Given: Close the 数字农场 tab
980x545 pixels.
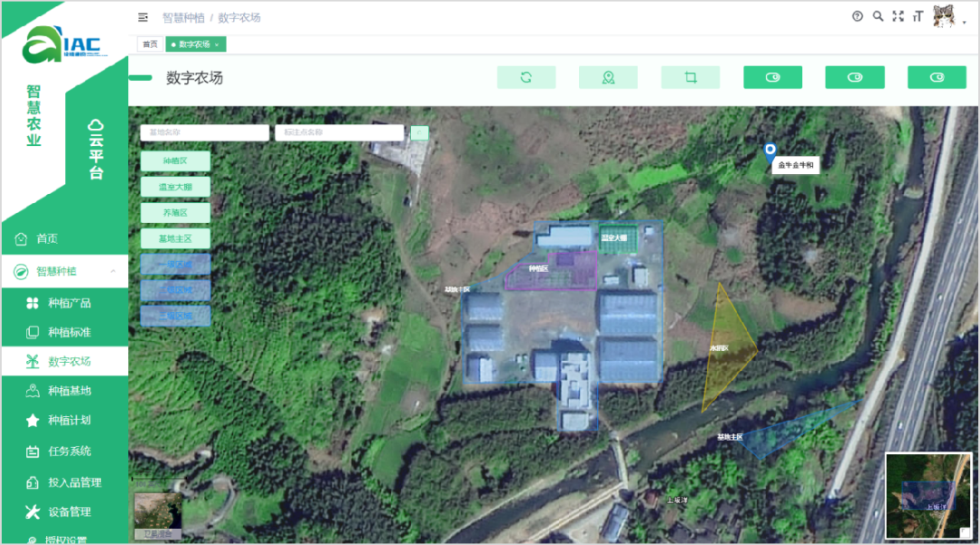Looking at the screenshot, I should click(217, 44).
